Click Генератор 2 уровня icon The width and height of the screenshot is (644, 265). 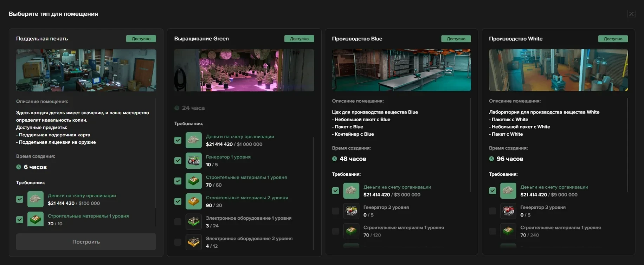(351, 211)
